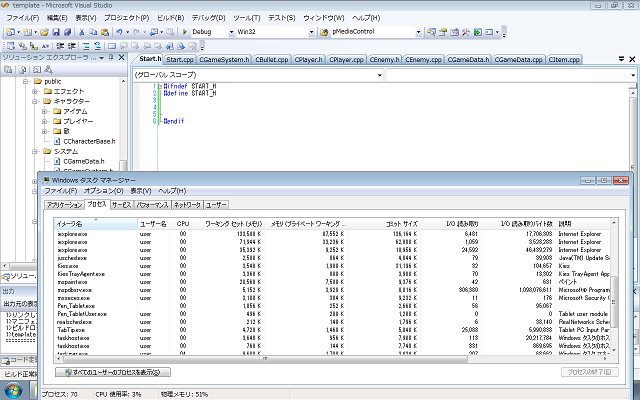Click the Undo arrow in toolbar

tap(119, 32)
